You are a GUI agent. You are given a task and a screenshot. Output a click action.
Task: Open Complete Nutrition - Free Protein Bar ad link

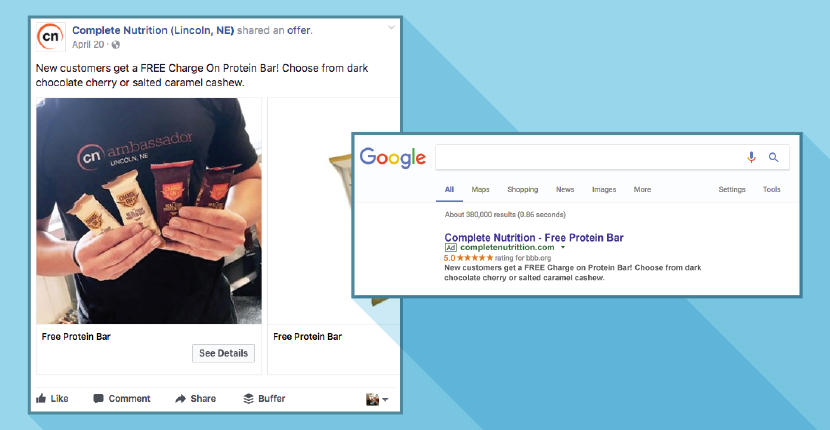point(534,238)
